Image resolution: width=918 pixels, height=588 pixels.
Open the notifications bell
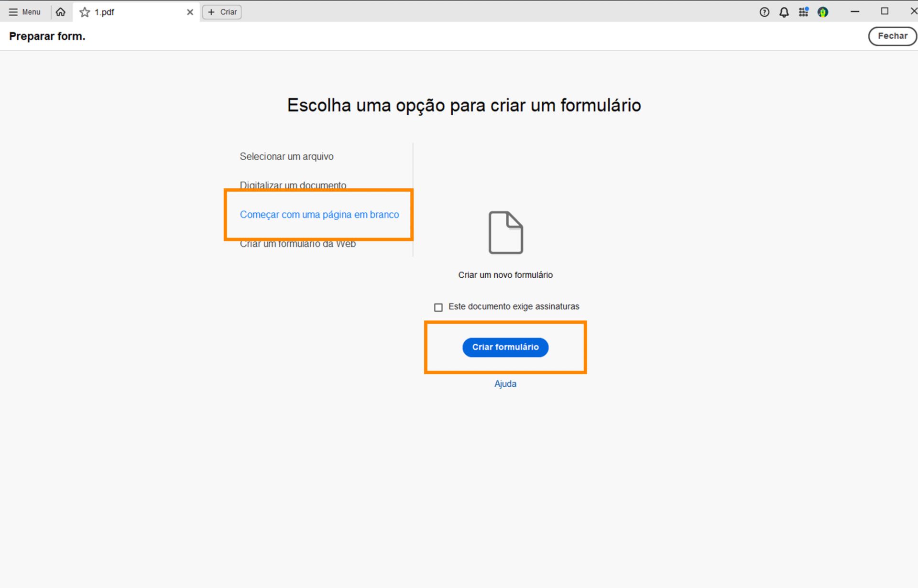coord(784,12)
